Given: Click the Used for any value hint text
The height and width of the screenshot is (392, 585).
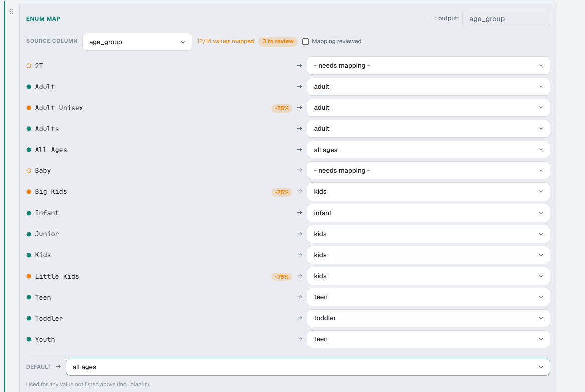Looking at the screenshot, I should pos(88,384).
